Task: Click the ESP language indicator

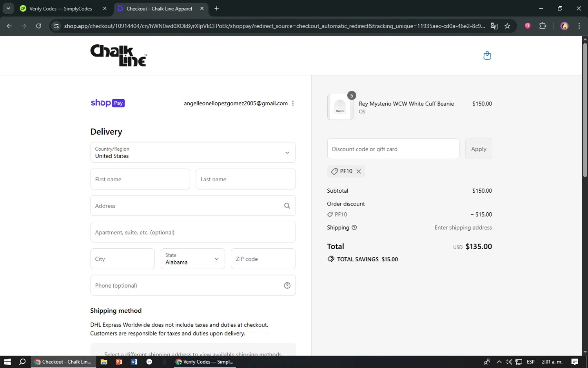Action: [x=531, y=362]
